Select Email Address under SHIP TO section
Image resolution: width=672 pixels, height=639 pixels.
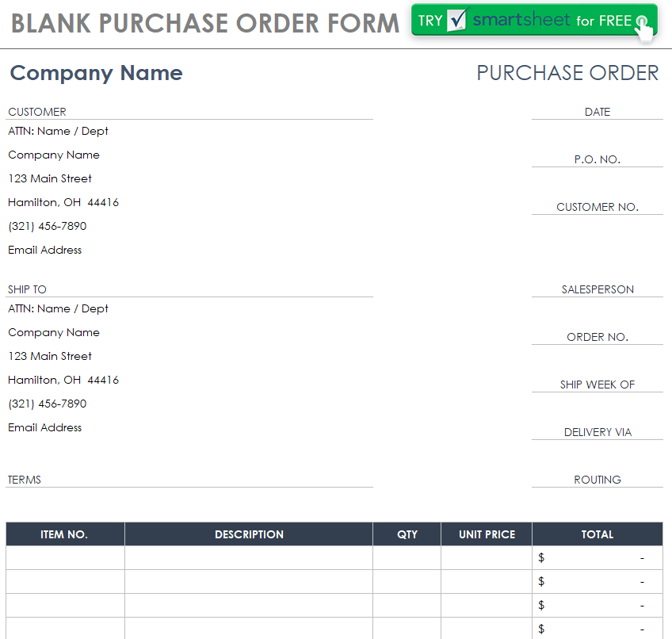45,427
